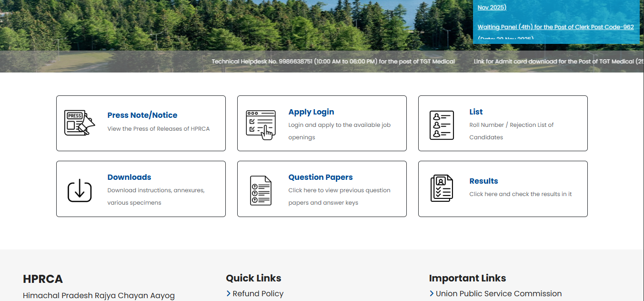Open the Apply Login heading
Viewport: 644px width, 301px height.
coord(311,112)
